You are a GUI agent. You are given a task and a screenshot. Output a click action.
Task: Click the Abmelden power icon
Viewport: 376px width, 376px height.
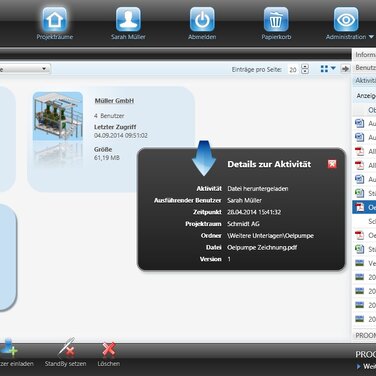coord(202,19)
